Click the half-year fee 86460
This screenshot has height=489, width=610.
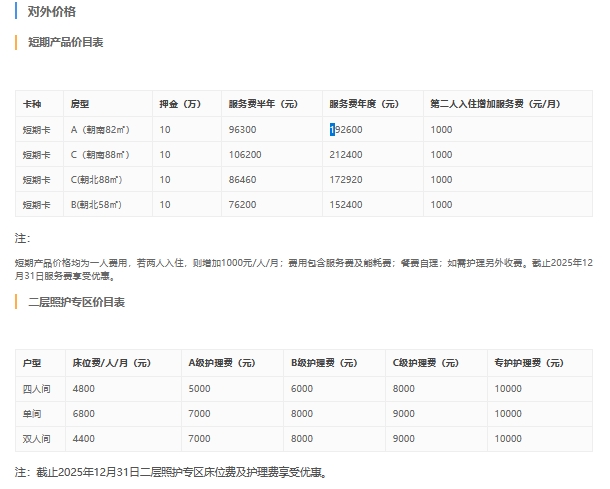click(x=242, y=179)
